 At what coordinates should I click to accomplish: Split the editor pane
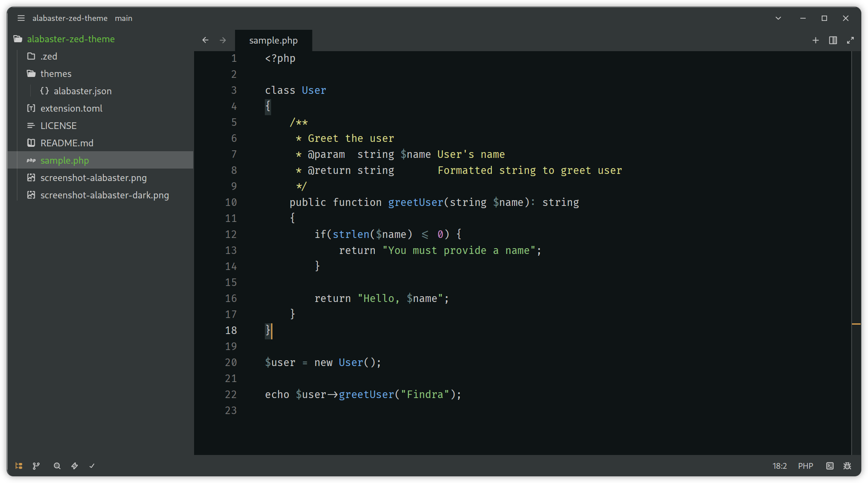pos(833,40)
